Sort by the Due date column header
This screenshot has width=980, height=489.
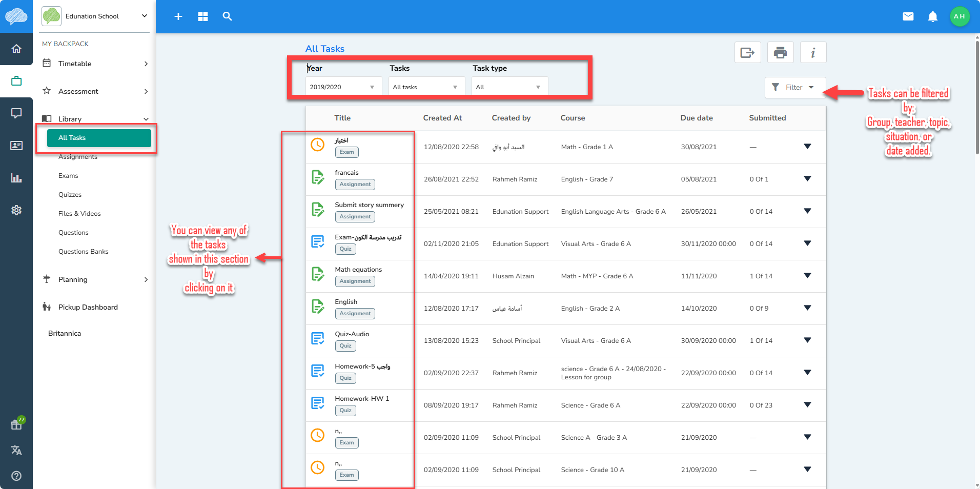(697, 118)
